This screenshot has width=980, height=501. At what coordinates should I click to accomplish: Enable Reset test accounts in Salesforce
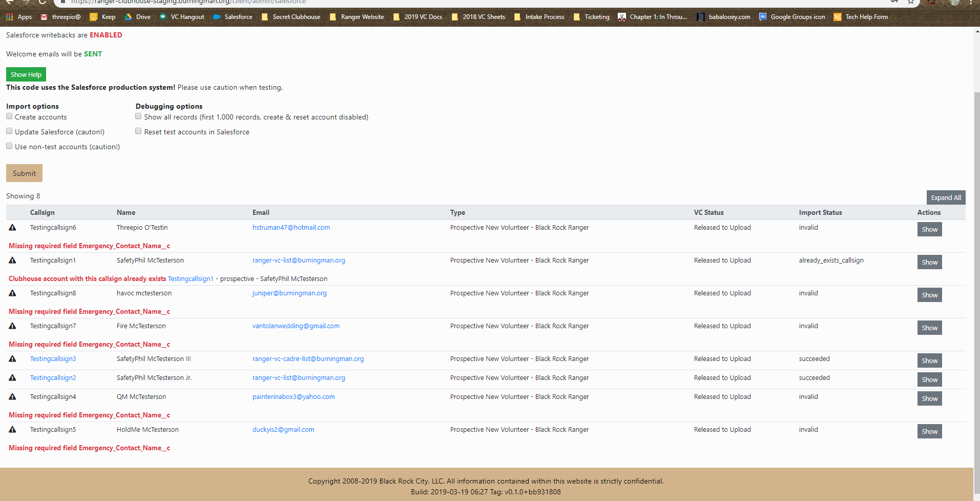pyautogui.click(x=138, y=131)
